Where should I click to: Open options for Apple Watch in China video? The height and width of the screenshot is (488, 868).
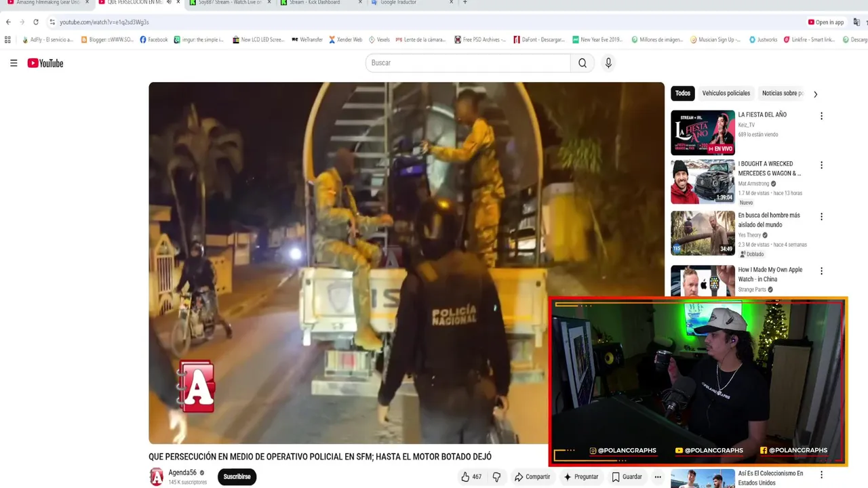[821, 270]
